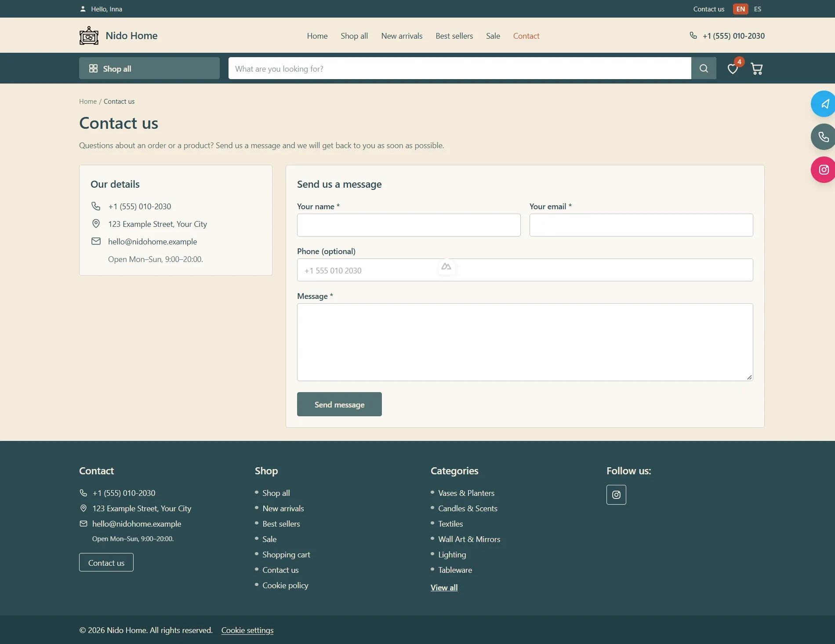Click the Nido Home logo icon

(89, 36)
